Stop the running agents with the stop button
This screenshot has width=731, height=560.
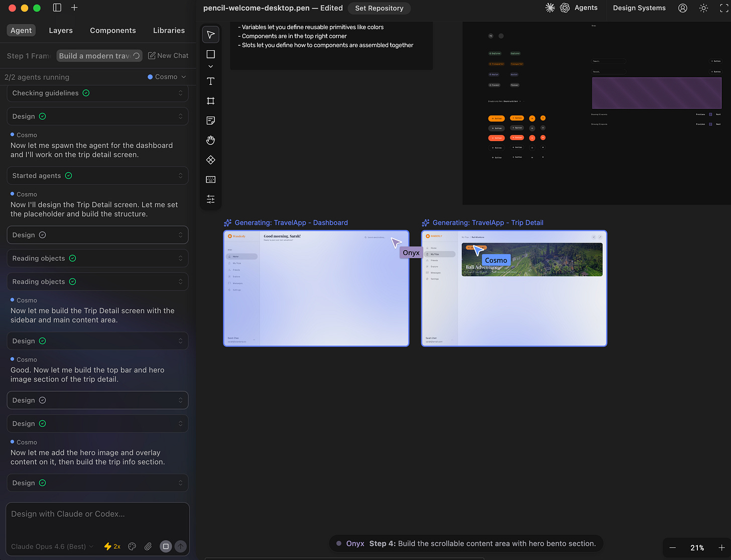(x=166, y=546)
